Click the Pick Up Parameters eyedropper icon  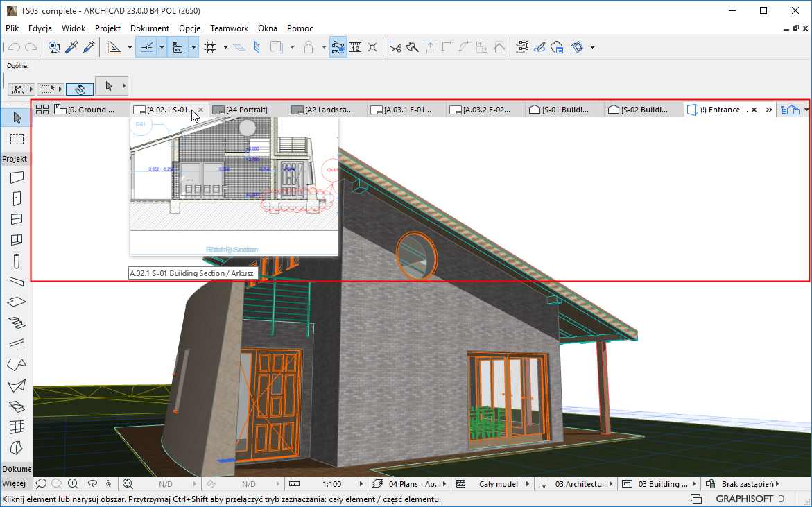coord(71,47)
